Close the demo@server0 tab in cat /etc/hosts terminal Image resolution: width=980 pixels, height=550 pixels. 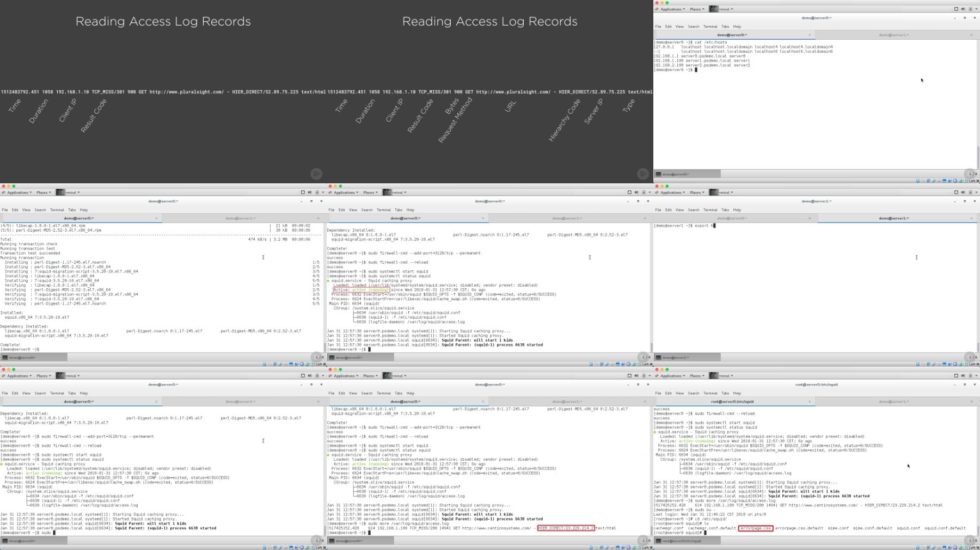click(810, 35)
